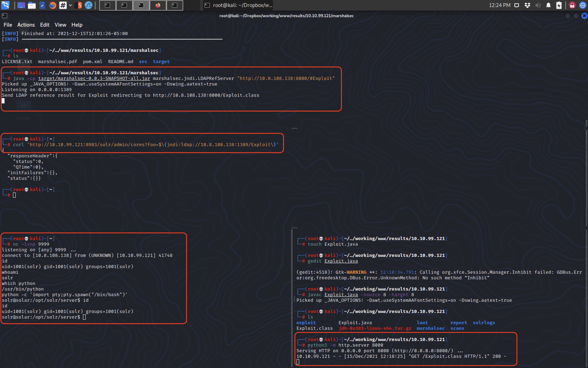Image resolution: width=588 pixels, height=368 pixels.
Task: Click the 'touch Exploit.java' command
Action: (333, 244)
